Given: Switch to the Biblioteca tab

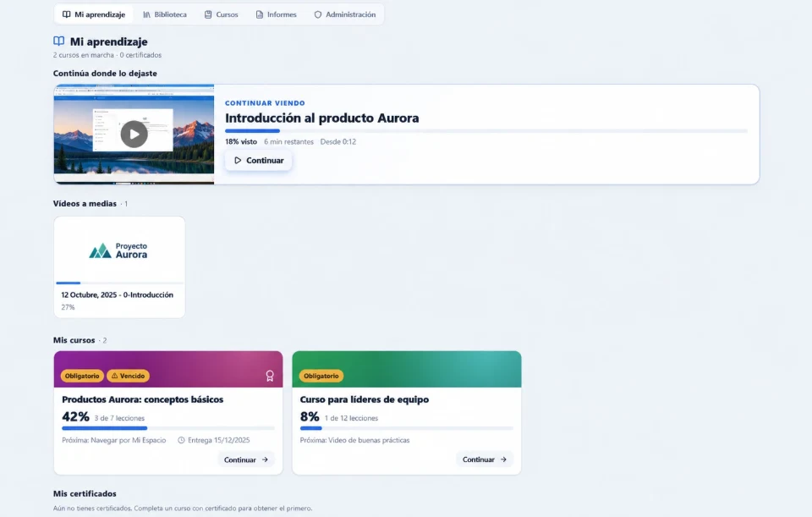Looking at the screenshot, I should click(165, 14).
